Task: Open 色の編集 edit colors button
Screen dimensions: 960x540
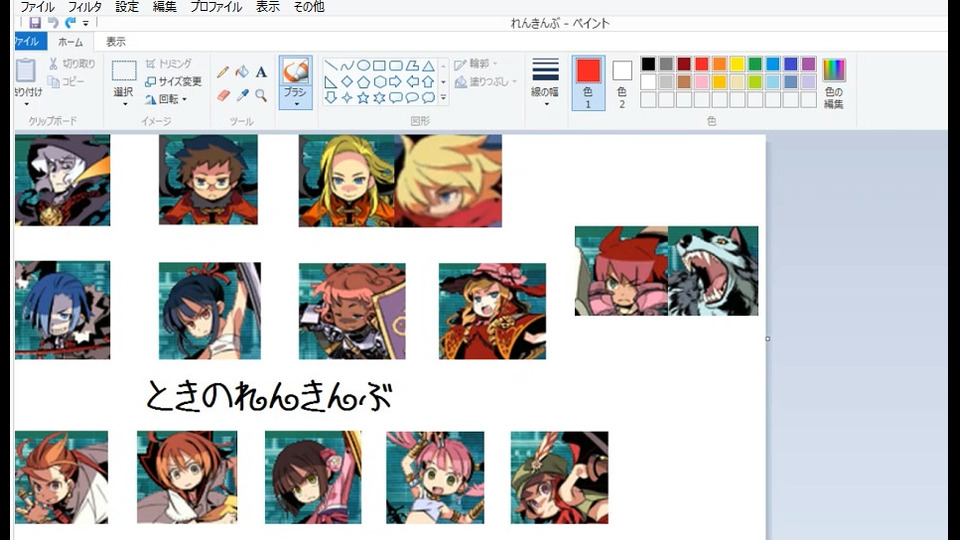Action: click(x=834, y=83)
